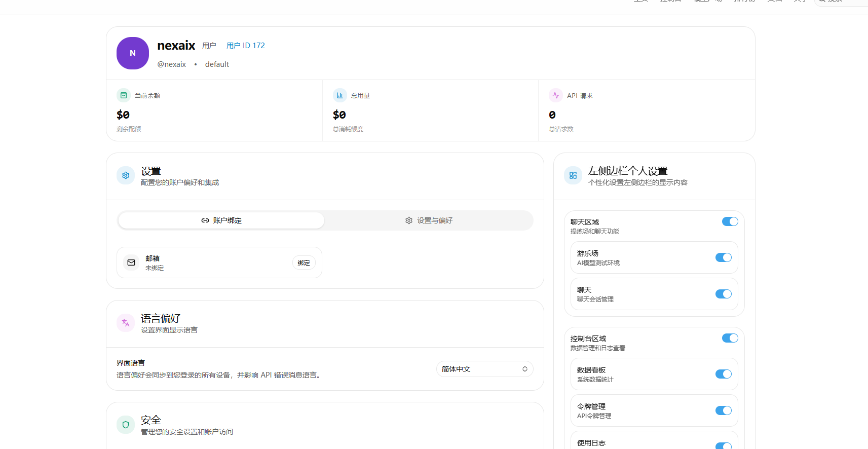Toggle the 游乐场 switch
This screenshot has width=868, height=449.
[x=724, y=257]
